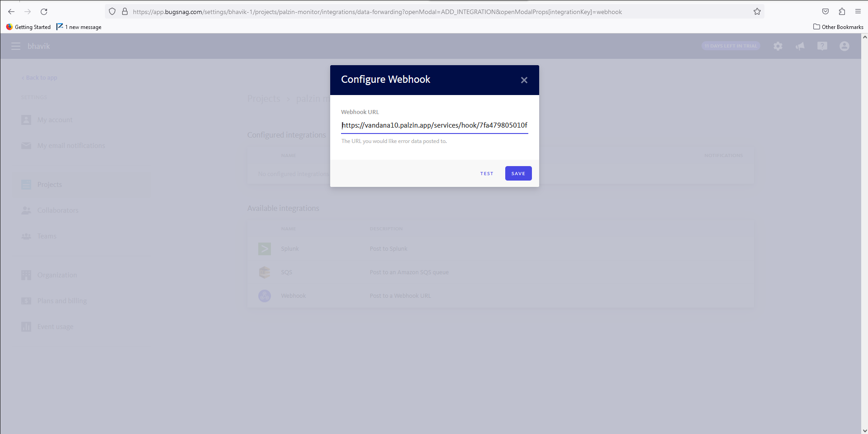Screen dimensions: 868x434
Task: Open the Getting Started bookmark
Action: [x=28, y=27]
